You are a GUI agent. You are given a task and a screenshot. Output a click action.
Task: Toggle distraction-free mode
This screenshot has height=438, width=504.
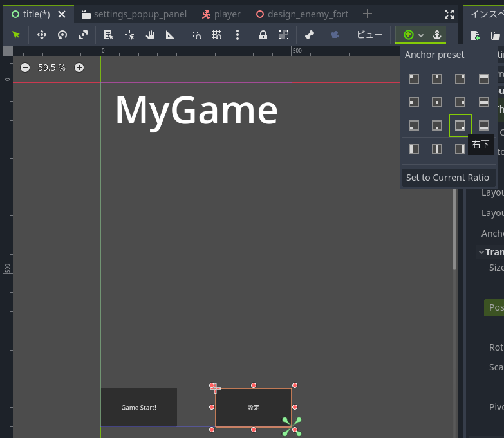[x=449, y=14]
